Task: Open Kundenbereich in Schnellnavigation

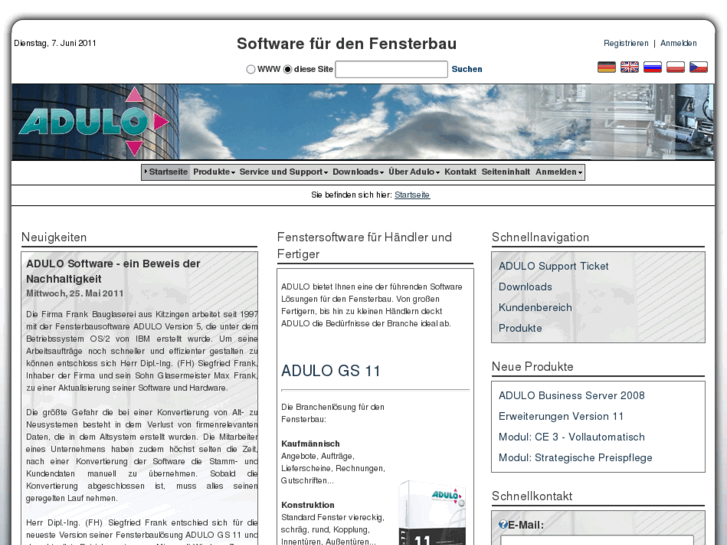Action: click(535, 308)
